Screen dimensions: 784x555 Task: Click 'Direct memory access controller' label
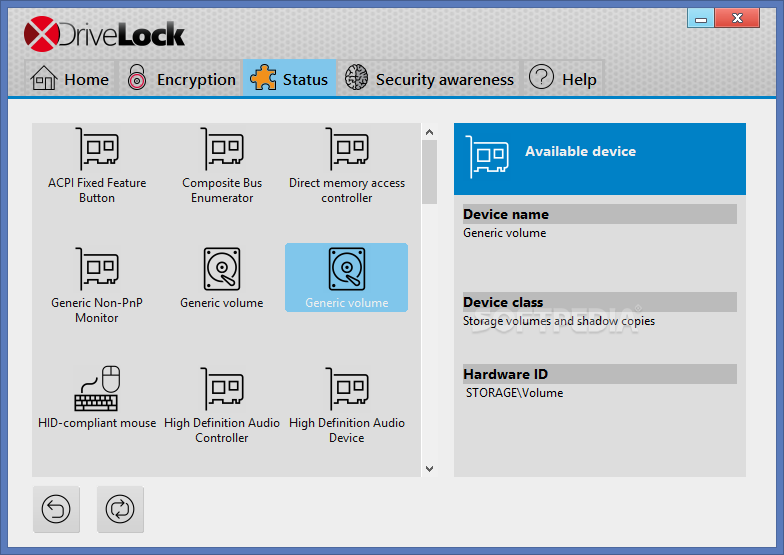[x=347, y=190]
